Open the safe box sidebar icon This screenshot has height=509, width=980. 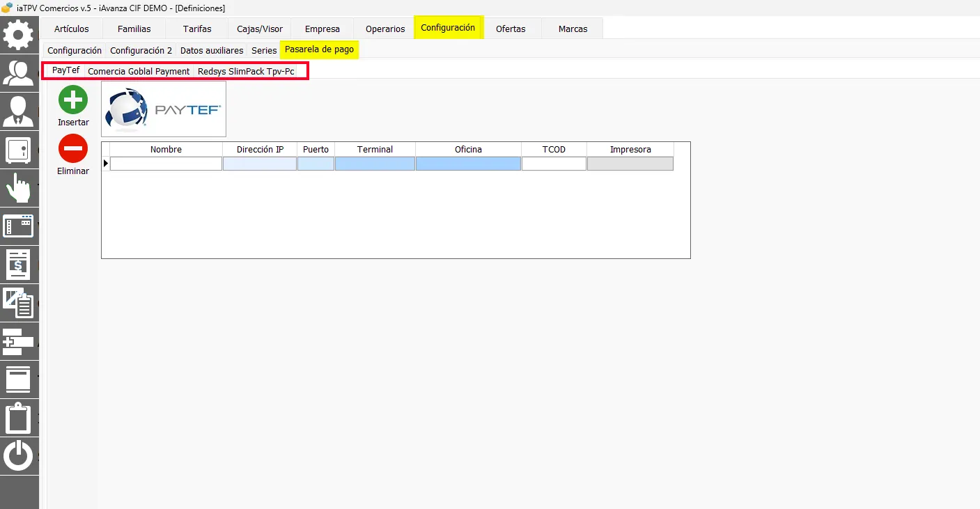(19, 149)
